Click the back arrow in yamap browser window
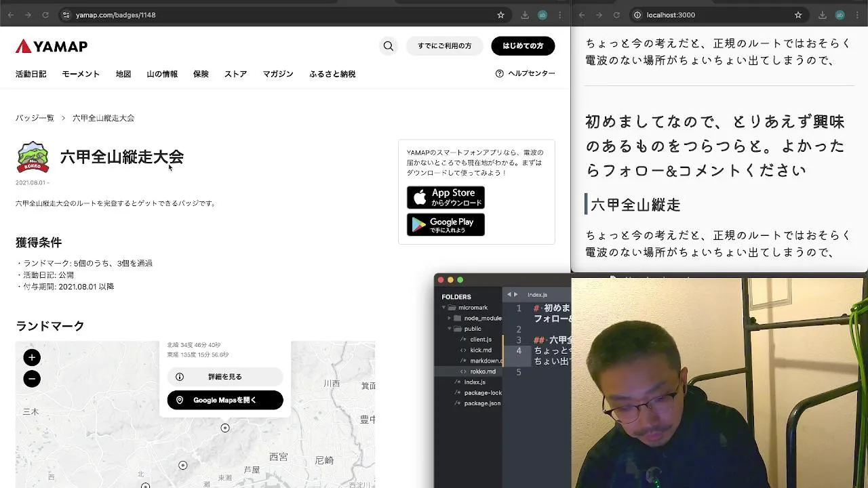Image resolution: width=868 pixels, height=488 pixels. click(x=11, y=15)
